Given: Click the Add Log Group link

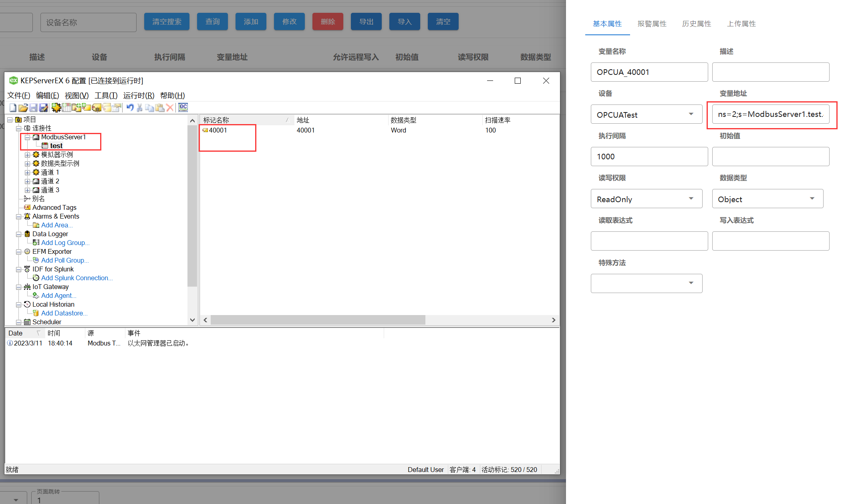Looking at the screenshot, I should 65,243.
